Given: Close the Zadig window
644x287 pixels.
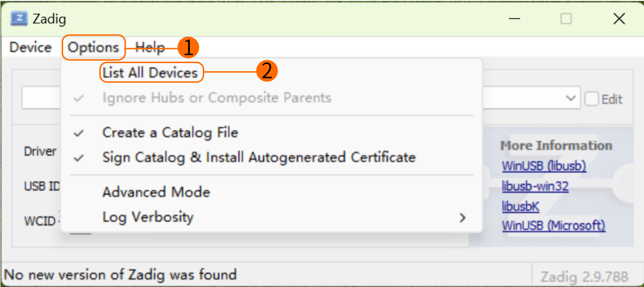Looking at the screenshot, I should [x=619, y=19].
